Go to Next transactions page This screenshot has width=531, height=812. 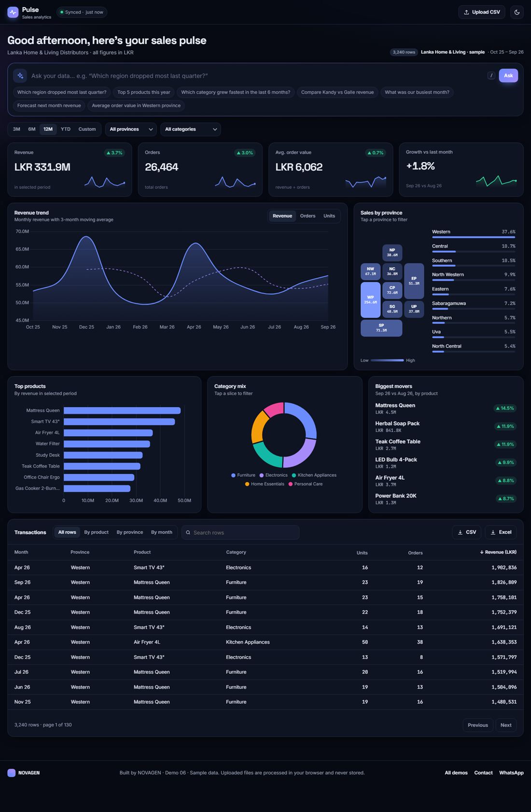[x=506, y=725]
